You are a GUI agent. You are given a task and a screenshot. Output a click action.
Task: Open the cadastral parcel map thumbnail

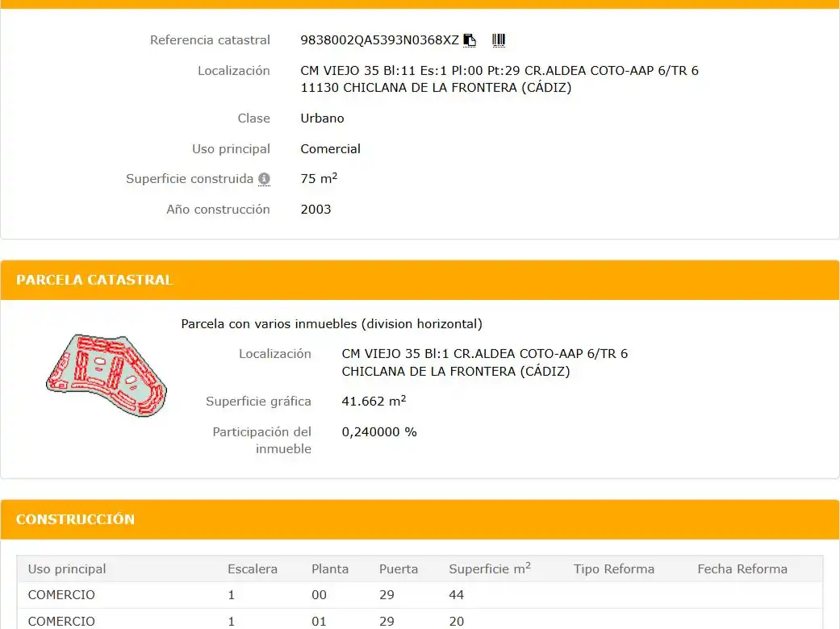pos(107,375)
